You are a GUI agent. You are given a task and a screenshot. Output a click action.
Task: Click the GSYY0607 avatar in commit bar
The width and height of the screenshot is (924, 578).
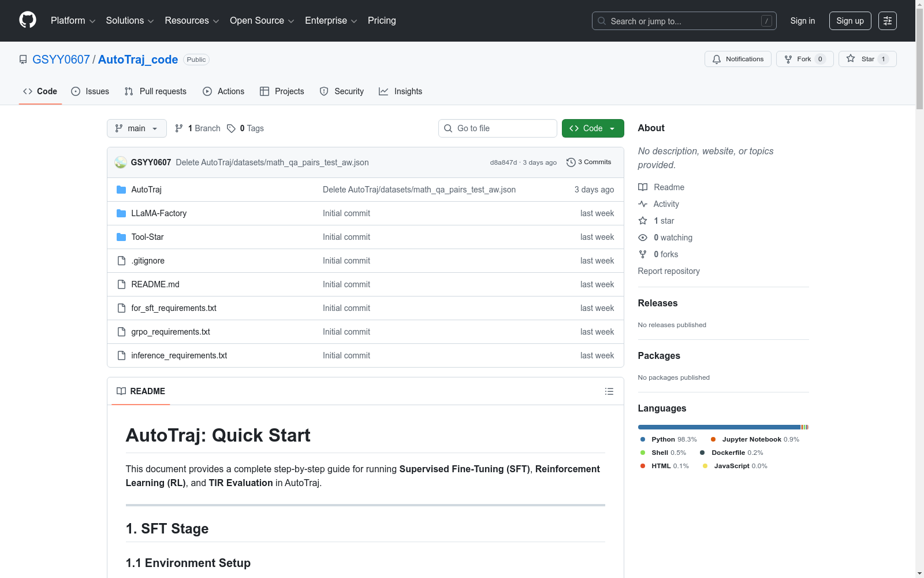coord(121,162)
